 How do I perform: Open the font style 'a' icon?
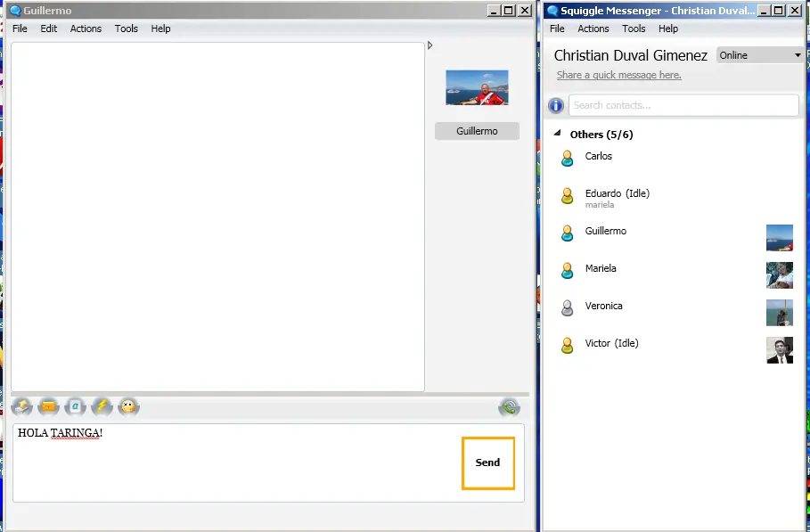(x=76, y=407)
